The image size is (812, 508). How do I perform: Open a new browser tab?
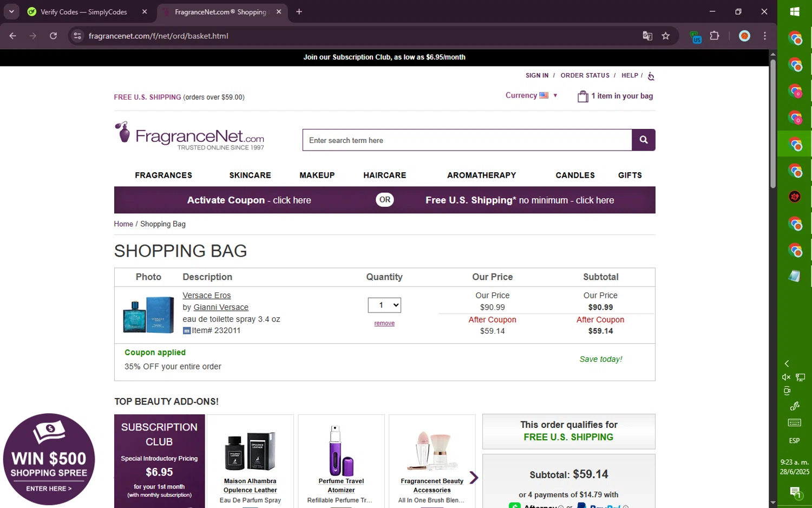[299, 11]
